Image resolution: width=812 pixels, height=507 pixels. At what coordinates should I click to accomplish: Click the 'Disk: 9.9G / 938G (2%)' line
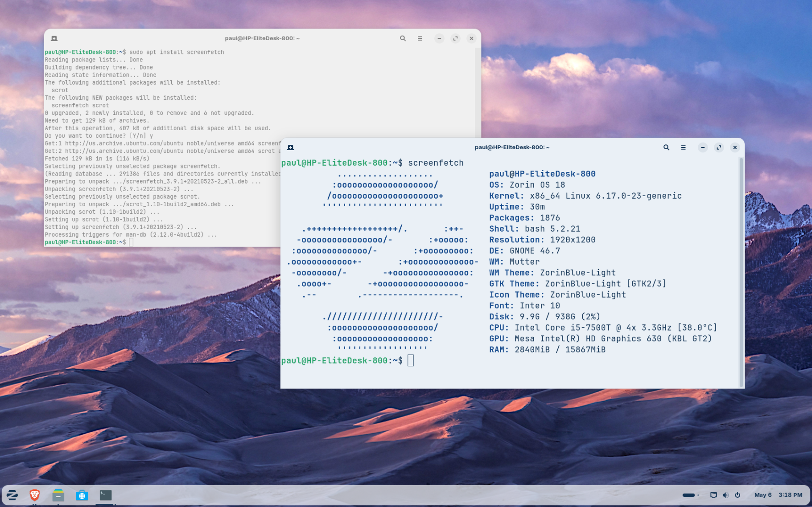[x=545, y=317]
